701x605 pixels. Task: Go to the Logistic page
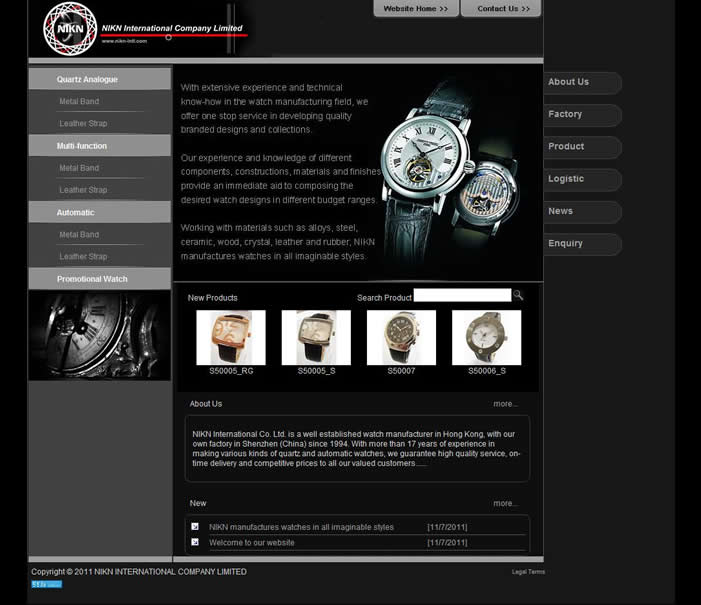tap(582, 179)
